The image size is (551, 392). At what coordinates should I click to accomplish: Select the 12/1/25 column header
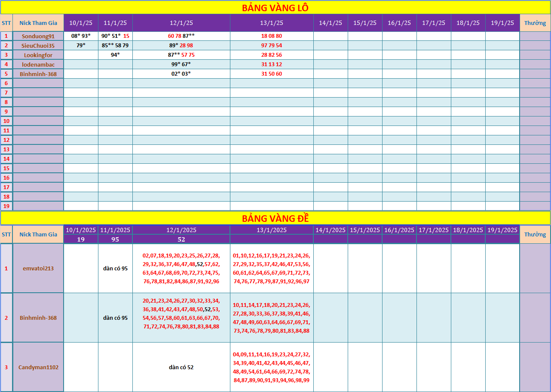[x=181, y=23]
